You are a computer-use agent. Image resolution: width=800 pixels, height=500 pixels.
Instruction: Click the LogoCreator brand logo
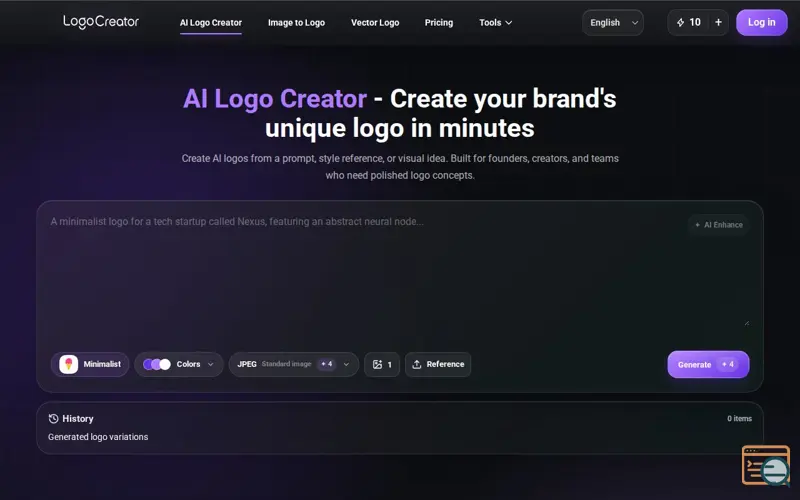(101, 22)
